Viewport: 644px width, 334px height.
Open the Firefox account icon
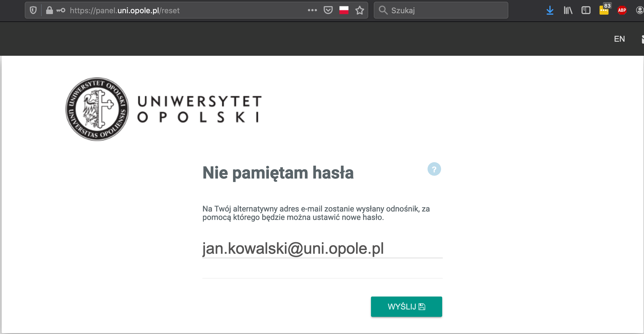tap(639, 10)
